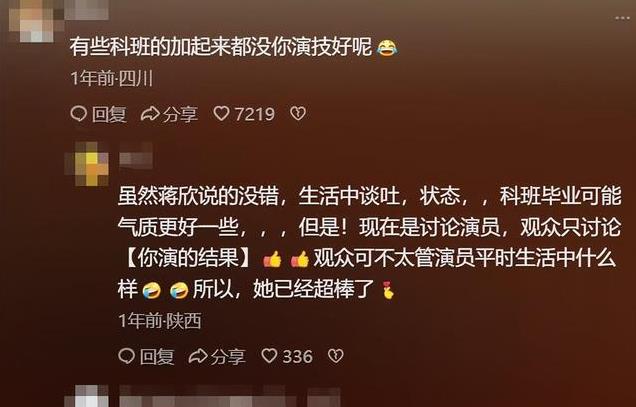636x407 pixels.
Task: Click the blurred username of top commenter
Action: coord(87,10)
